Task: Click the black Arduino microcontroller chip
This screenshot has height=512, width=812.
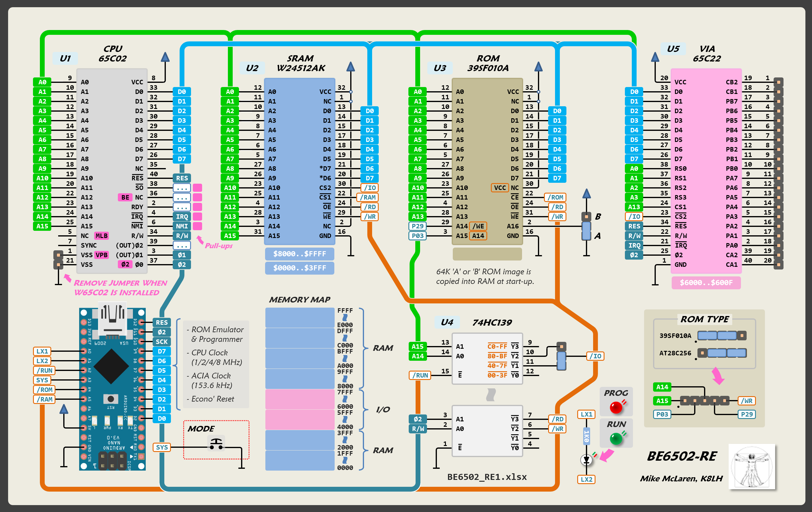Action: 112,366
